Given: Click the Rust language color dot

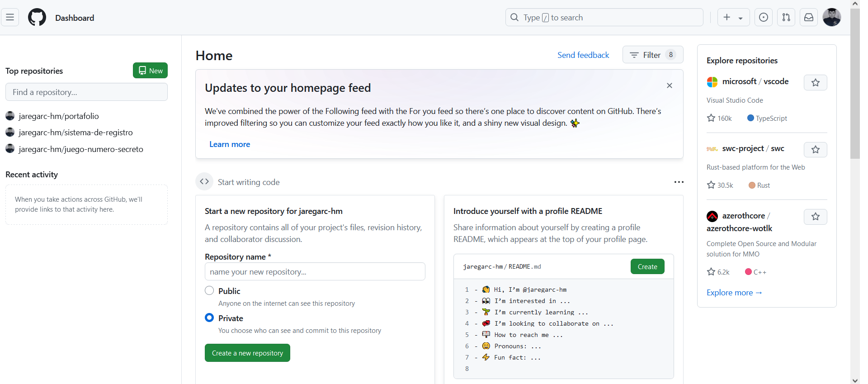Looking at the screenshot, I should (752, 185).
